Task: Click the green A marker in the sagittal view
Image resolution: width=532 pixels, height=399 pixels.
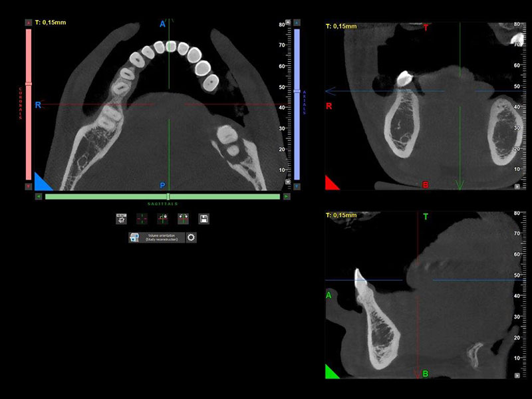Action: tap(329, 295)
